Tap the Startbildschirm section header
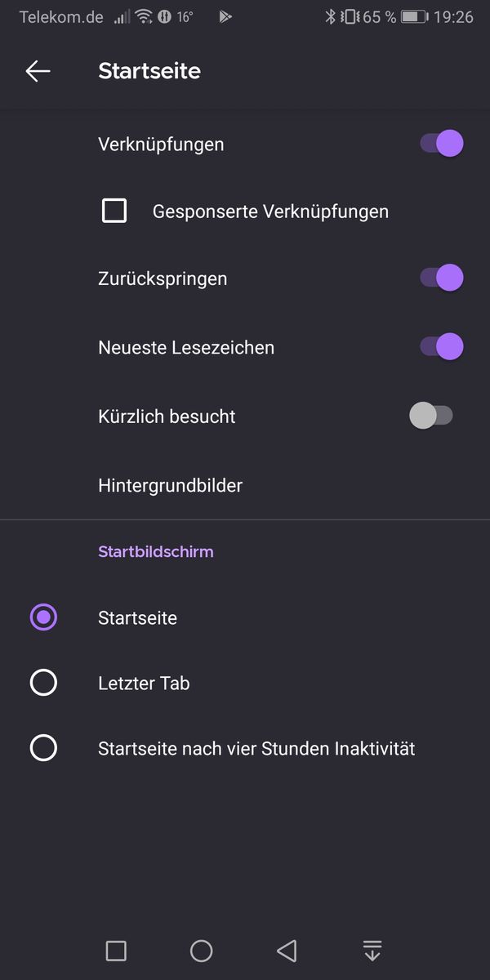The image size is (490, 980). (x=156, y=551)
